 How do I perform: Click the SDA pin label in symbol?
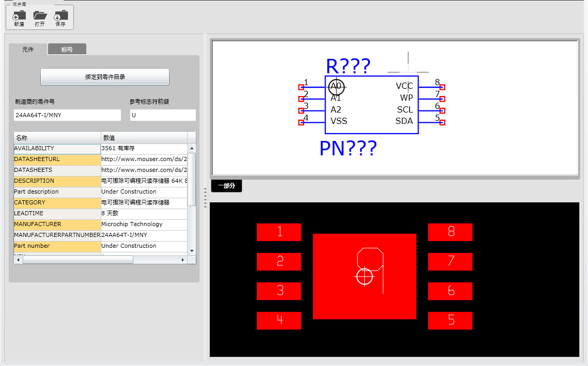pyautogui.click(x=404, y=121)
